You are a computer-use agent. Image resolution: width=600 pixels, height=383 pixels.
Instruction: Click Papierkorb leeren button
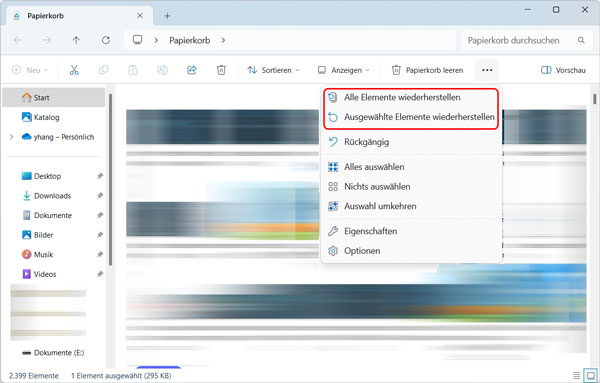[427, 70]
